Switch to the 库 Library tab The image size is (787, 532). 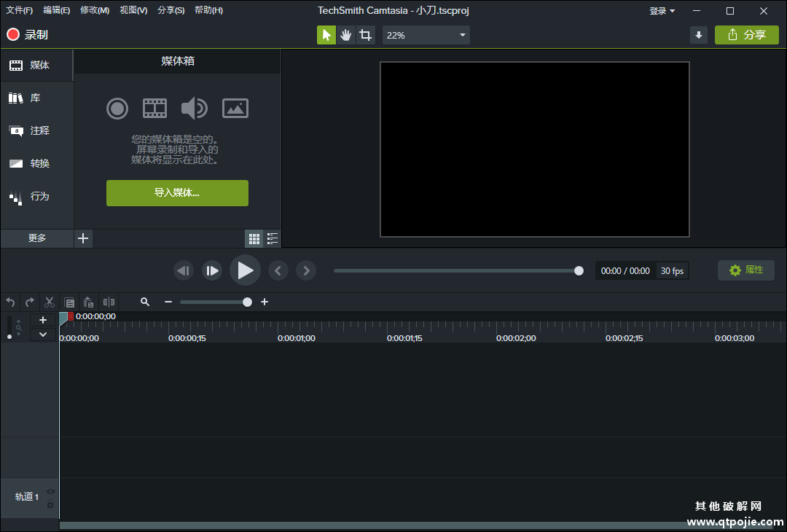pos(36,98)
